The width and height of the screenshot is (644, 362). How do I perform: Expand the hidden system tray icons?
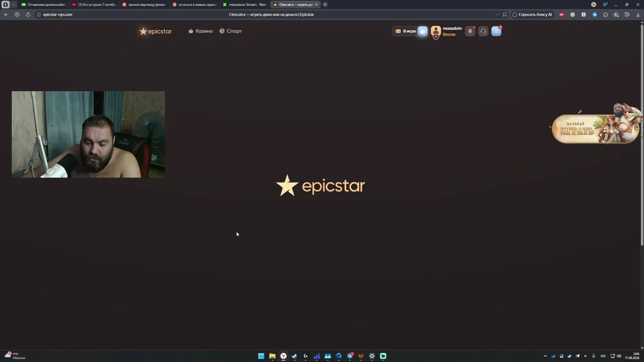pyautogui.click(x=545, y=356)
